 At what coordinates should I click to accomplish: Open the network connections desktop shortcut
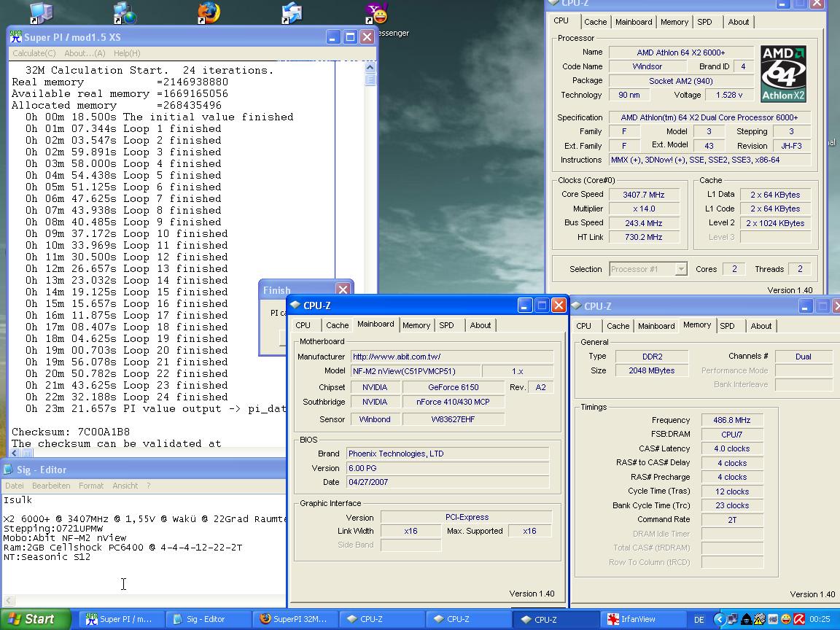click(x=125, y=13)
